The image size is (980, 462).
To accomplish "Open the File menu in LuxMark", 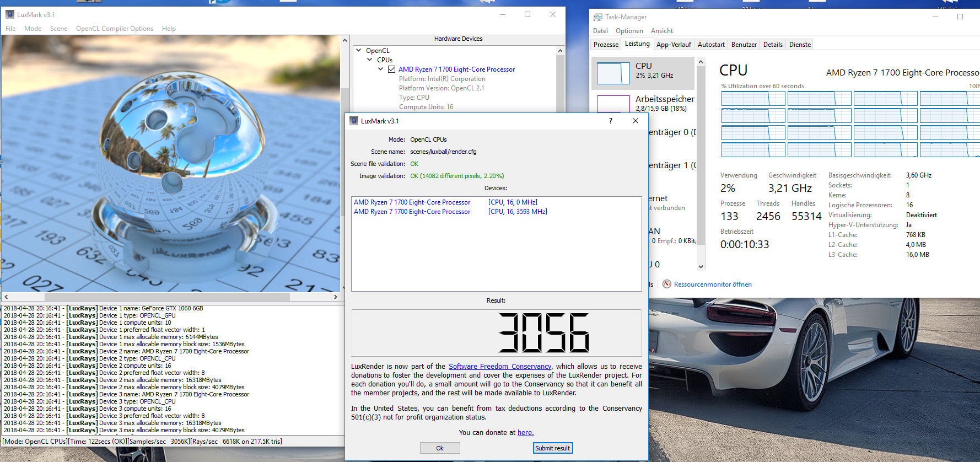I will coord(10,29).
